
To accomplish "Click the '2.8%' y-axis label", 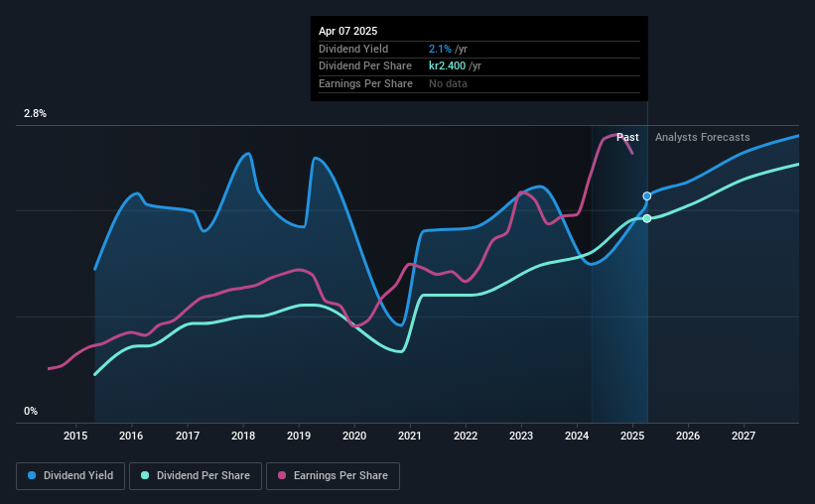I will point(35,113).
